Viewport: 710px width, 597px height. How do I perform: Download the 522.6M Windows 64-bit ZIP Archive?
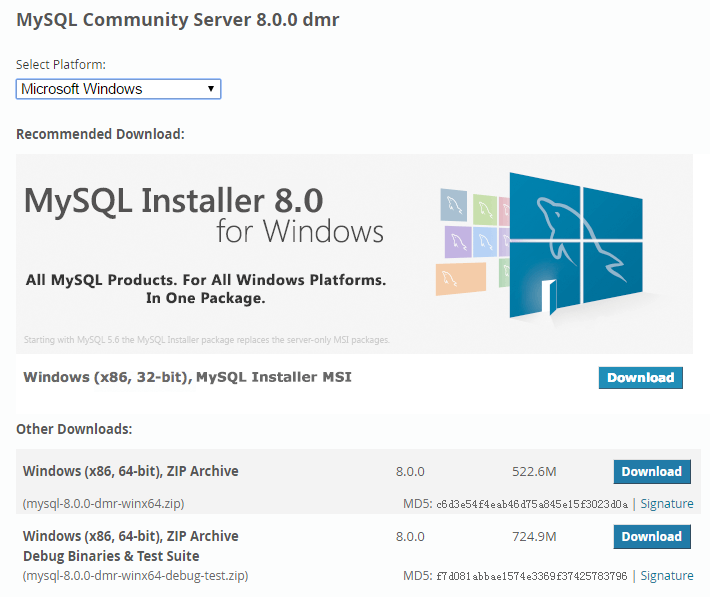(x=652, y=472)
